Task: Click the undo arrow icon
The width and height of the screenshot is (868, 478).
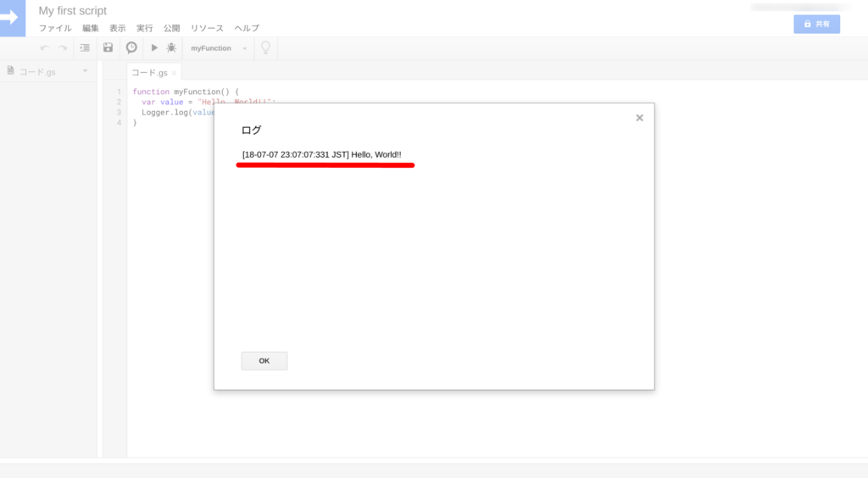Action: pos(45,48)
